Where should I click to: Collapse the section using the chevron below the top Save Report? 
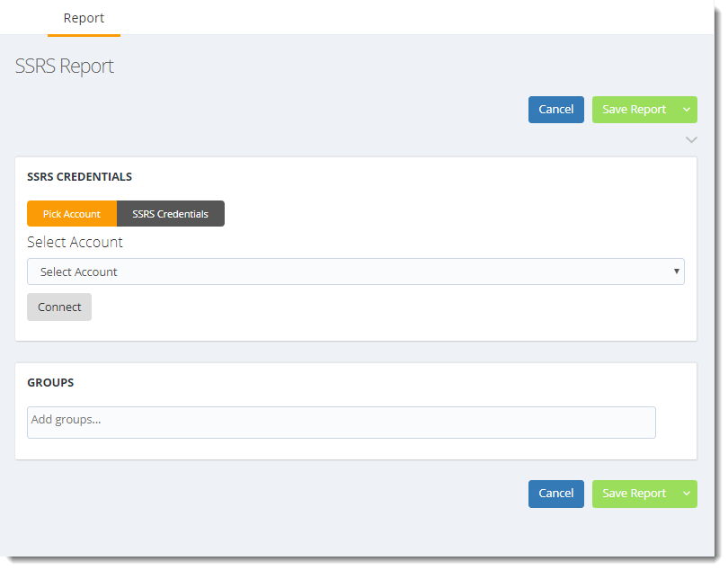[x=691, y=140]
